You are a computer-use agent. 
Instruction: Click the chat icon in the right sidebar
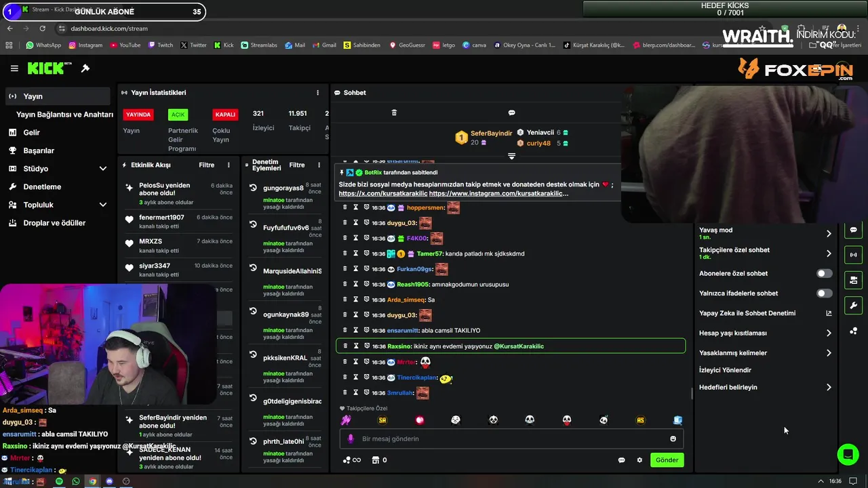(853, 230)
